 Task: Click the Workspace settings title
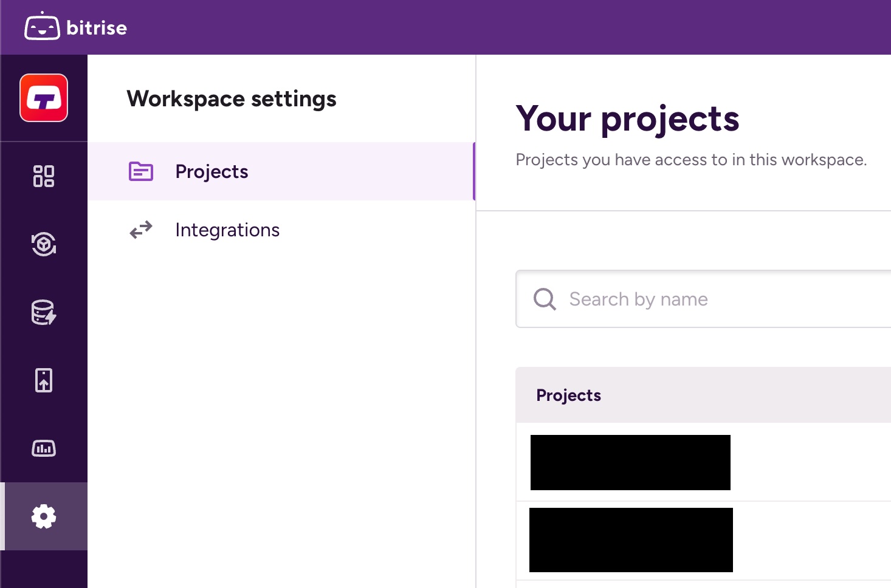pos(232,99)
